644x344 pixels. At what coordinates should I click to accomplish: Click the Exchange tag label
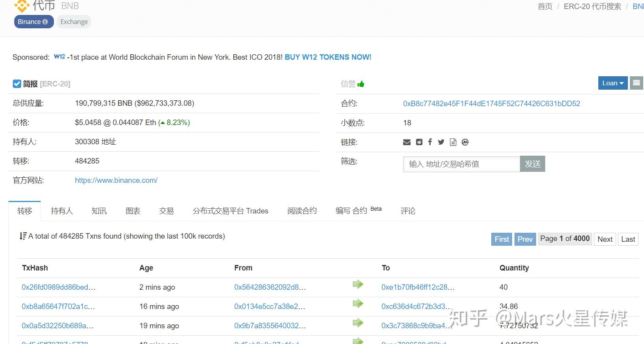[x=74, y=22]
